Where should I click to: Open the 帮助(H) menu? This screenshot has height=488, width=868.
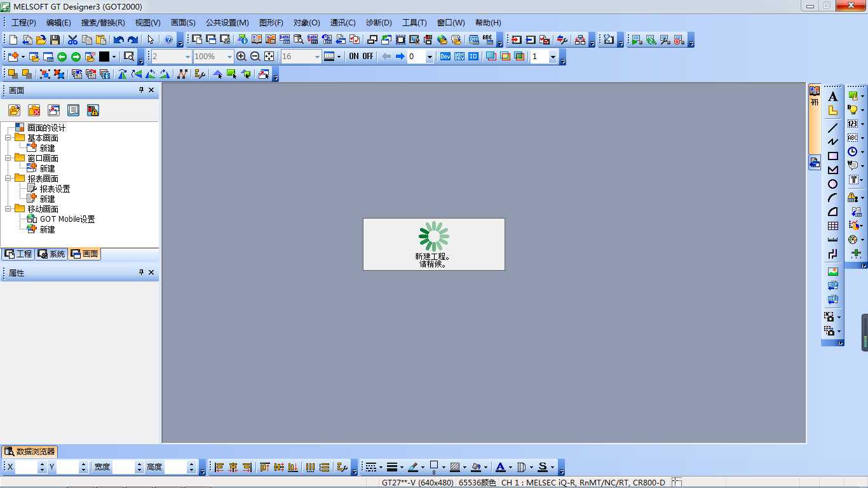tap(488, 22)
